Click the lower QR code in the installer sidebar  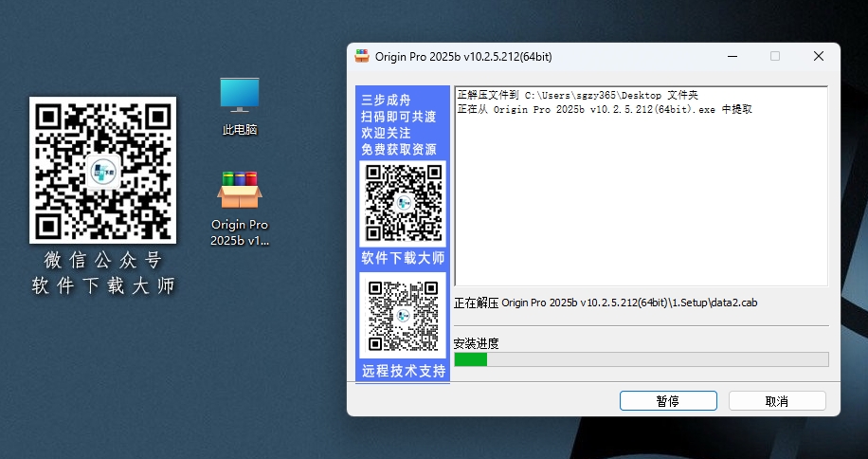(x=404, y=317)
